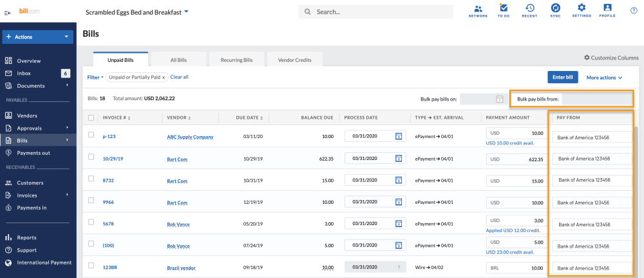
Task: Open Customize Columns
Action: [x=611, y=58]
